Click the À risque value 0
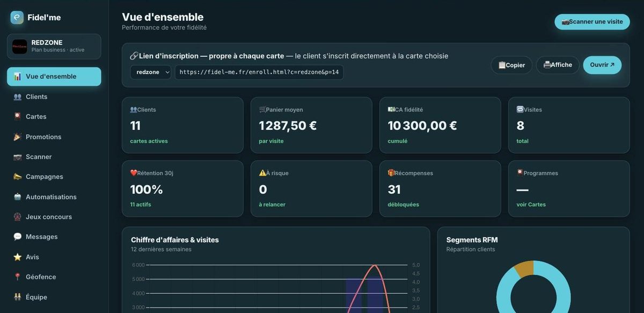 point(263,190)
